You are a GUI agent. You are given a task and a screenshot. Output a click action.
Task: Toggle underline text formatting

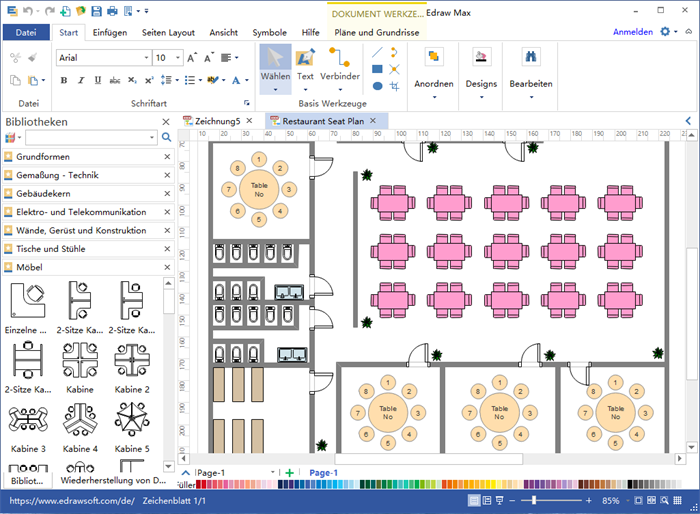click(98, 80)
